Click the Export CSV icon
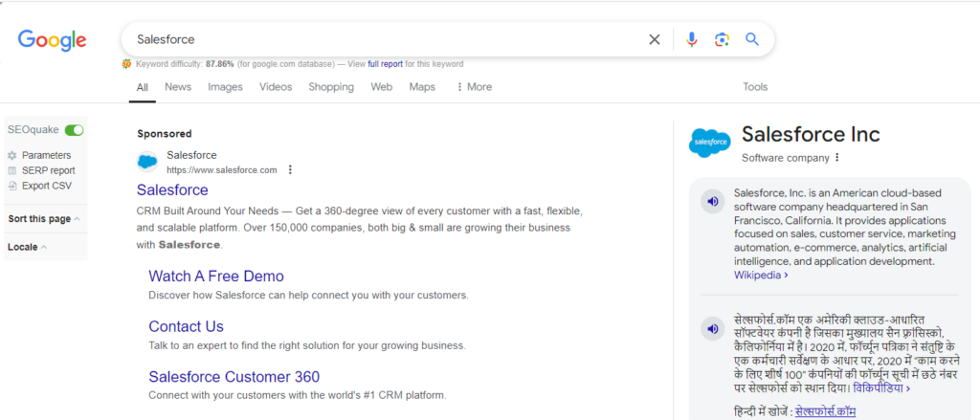The image size is (980, 420). pyautogui.click(x=11, y=186)
